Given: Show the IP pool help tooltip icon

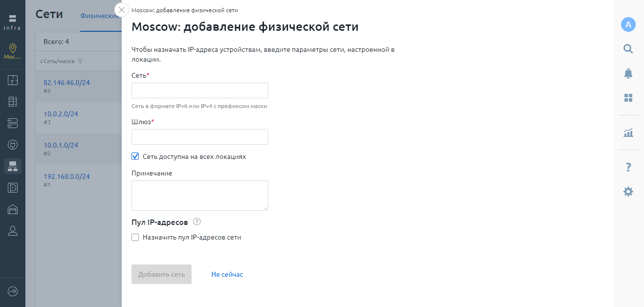Looking at the screenshot, I should (197, 222).
